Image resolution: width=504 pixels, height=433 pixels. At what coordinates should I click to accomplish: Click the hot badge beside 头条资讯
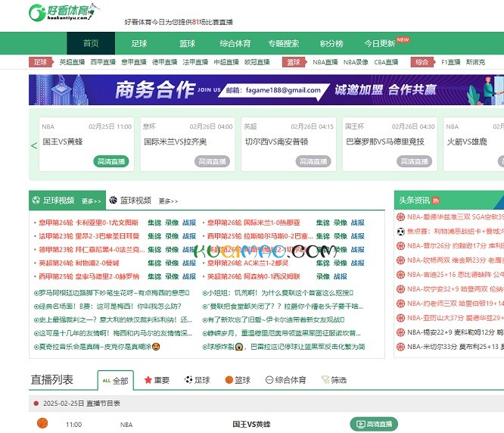[x=436, y=201]
